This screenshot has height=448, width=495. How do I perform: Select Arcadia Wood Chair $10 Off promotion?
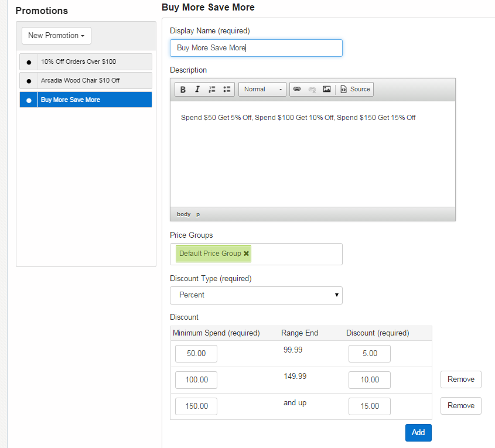tap(95, 80)
